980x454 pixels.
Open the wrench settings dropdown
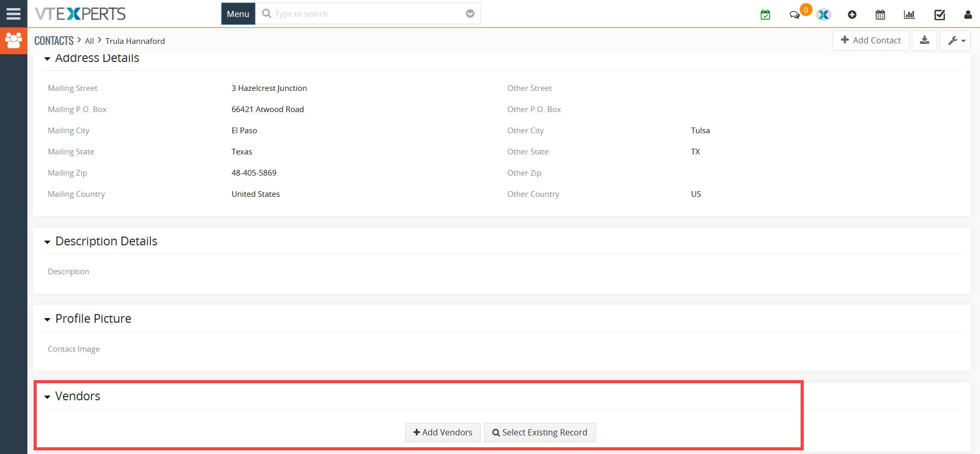pyautogui.click(x=956, y=40)
